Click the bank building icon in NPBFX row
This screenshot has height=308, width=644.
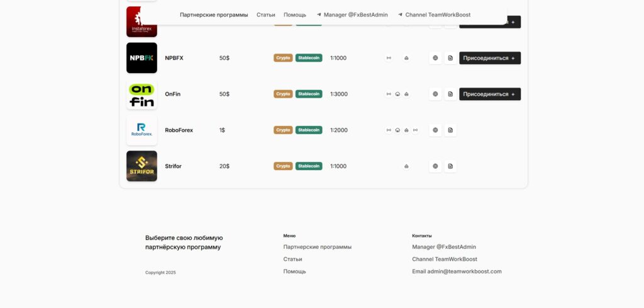(406, 58)
